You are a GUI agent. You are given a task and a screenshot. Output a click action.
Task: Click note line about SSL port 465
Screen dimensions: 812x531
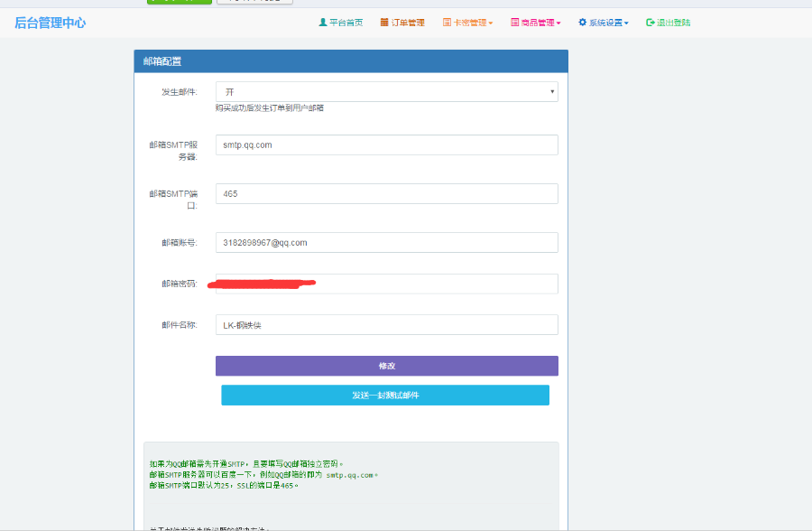[x=224, y=486]
